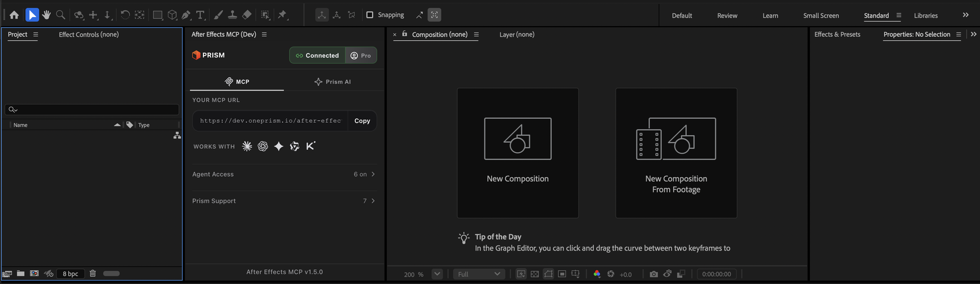This screenshot has width=980, height=284.
Task: Choose the Local Axis mode icon
Action: point(322,15)
